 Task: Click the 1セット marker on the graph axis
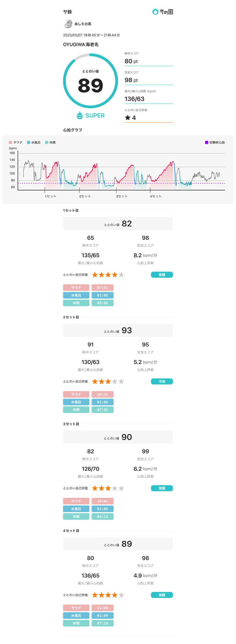coord(50,196)
